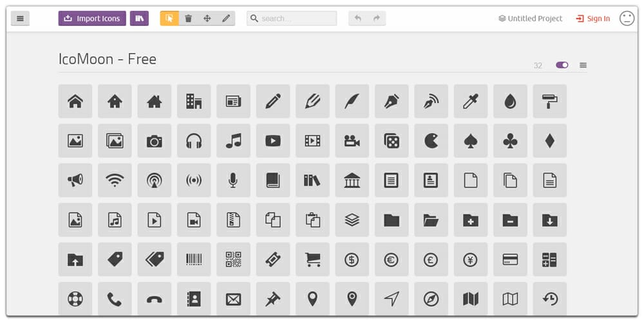Activate the Remove trash tool
This screenshot has height=322, width=644.
click(188, 19)
